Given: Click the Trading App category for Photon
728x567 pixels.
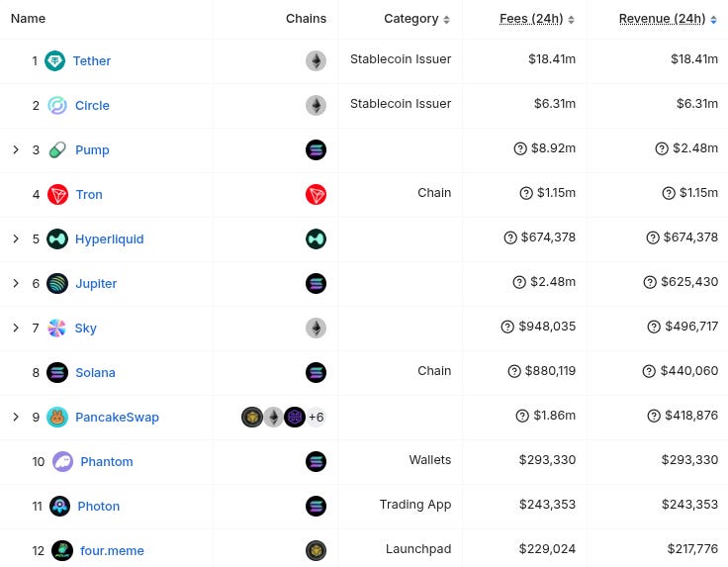Looking at the screenshot, I should coord(415,505).
